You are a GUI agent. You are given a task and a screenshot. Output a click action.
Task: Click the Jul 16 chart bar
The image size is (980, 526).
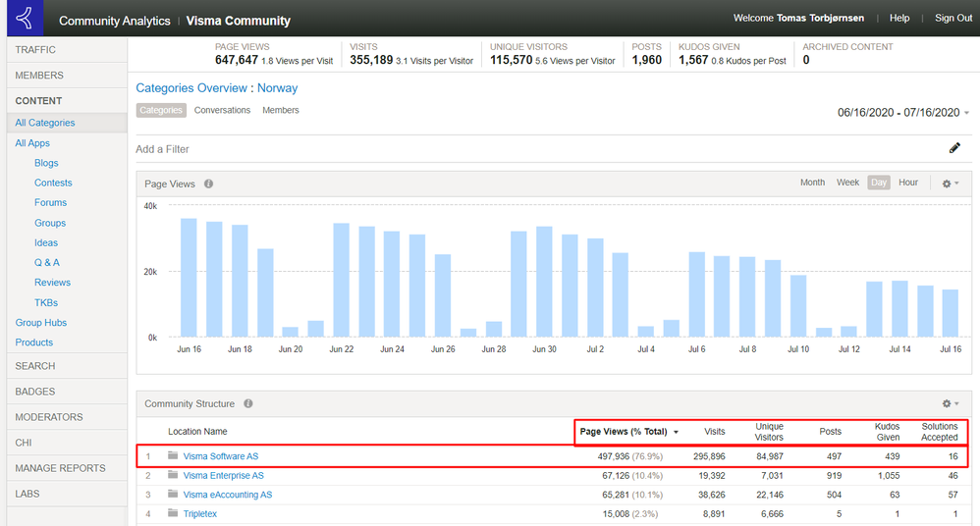950,314
